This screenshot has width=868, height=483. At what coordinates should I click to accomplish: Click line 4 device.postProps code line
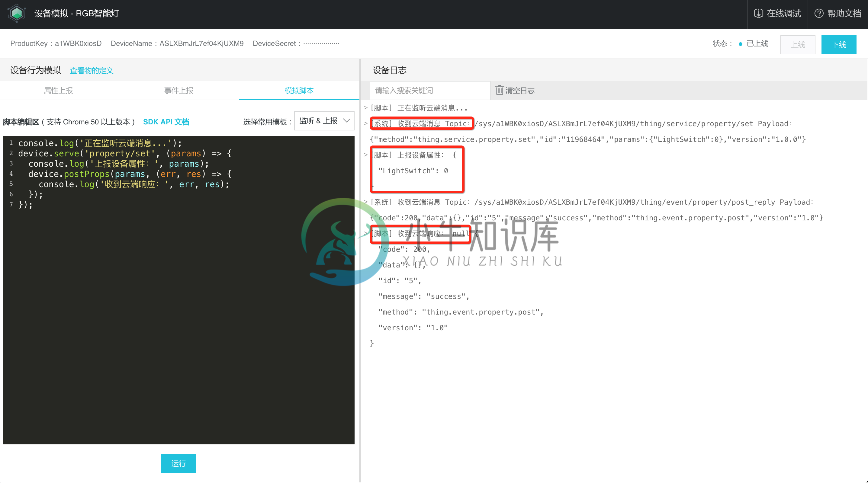pos(130,174)
